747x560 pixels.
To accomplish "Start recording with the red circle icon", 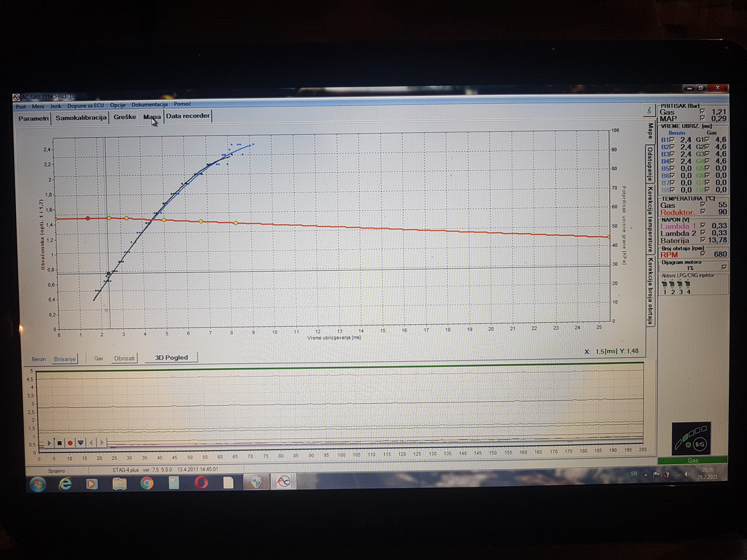I will (x=70, y=443).
